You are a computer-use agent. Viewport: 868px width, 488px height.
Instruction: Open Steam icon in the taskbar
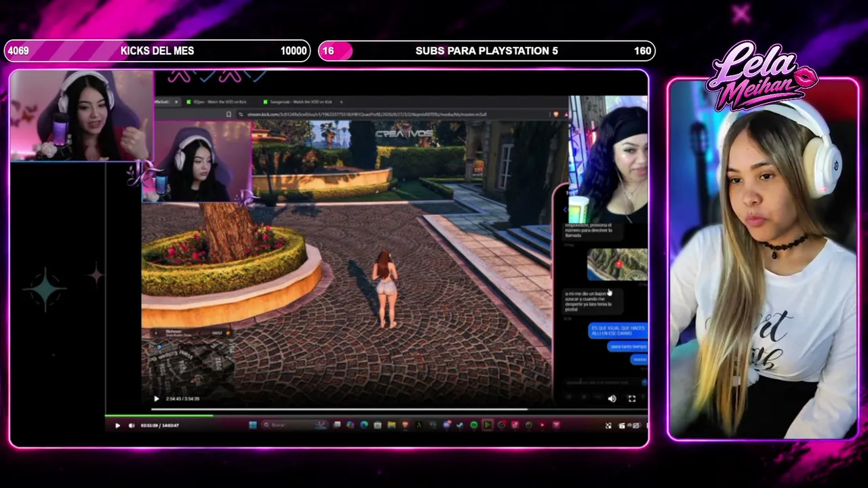pyautogui.click(x=460, y=425)
